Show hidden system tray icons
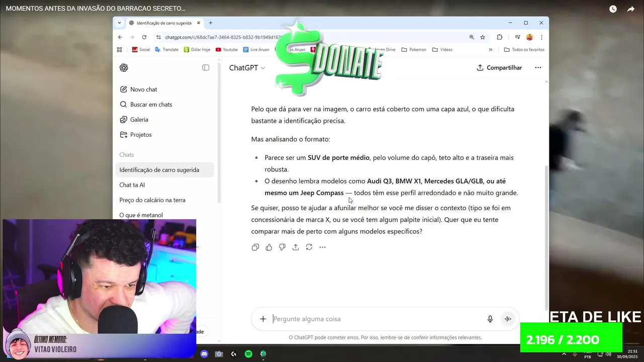644x362 pixels. (x=563, y=354)
